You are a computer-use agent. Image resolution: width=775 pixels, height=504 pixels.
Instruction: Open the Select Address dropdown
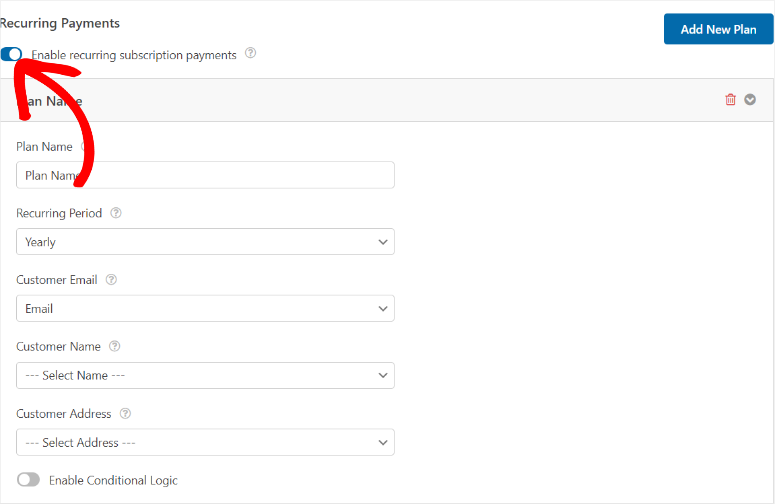pyautogui.click(x=205, y=442)
